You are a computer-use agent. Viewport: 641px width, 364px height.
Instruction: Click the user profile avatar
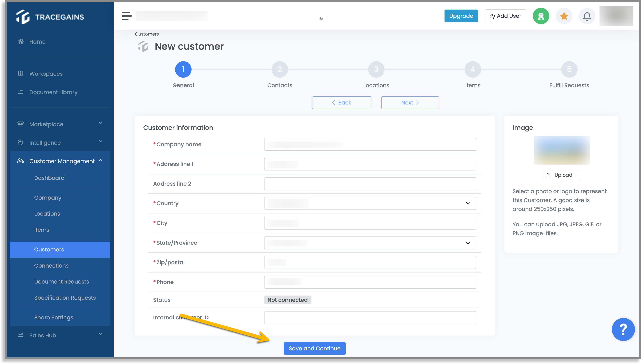click(616, 16)
